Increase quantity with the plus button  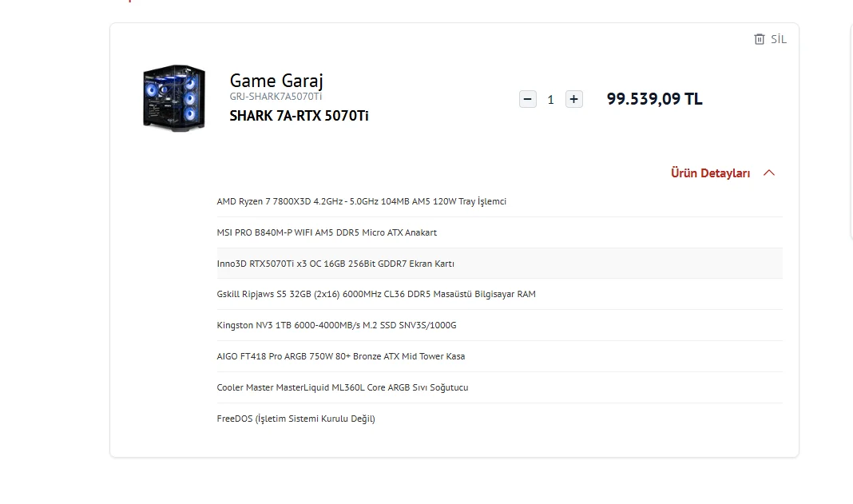tap(574, 99)
